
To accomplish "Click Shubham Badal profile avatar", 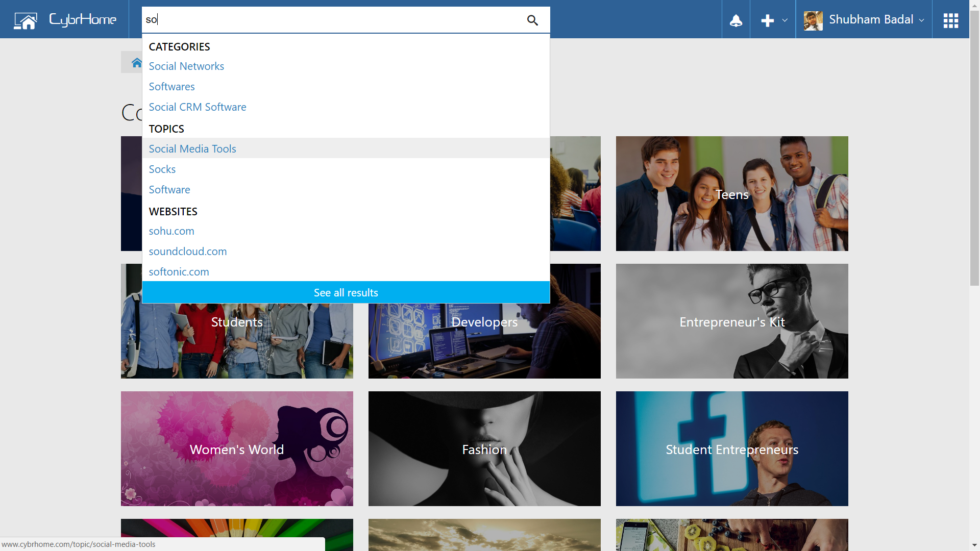I will click(x=813, y=20).
